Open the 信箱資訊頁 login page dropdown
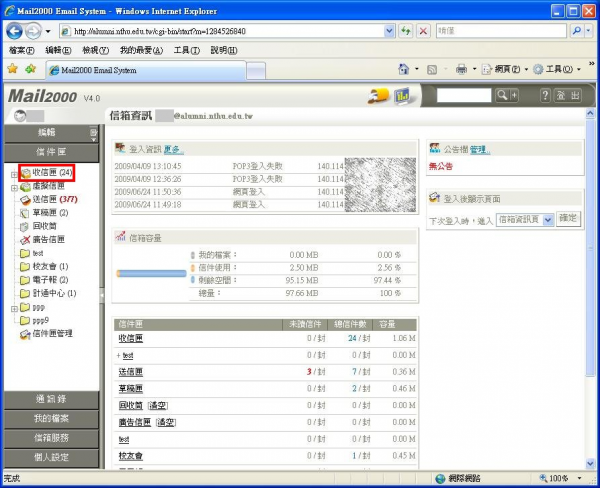 click(524, 218)
